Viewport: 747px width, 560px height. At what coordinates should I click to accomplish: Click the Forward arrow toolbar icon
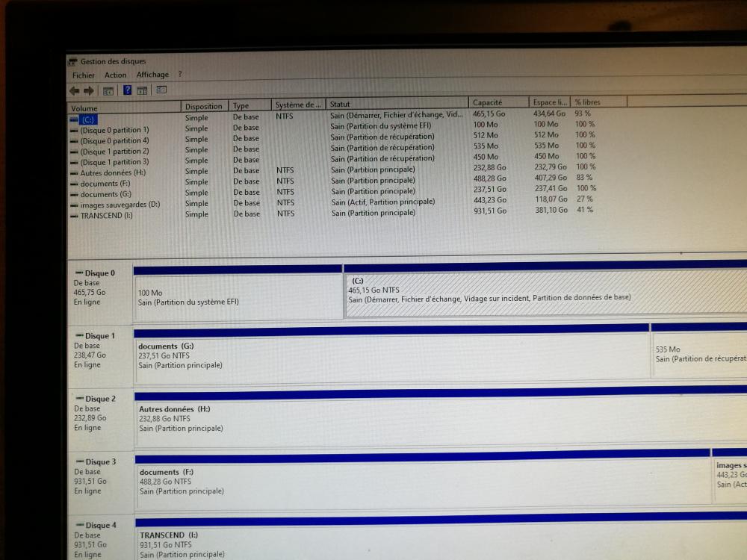click(89, 90)
